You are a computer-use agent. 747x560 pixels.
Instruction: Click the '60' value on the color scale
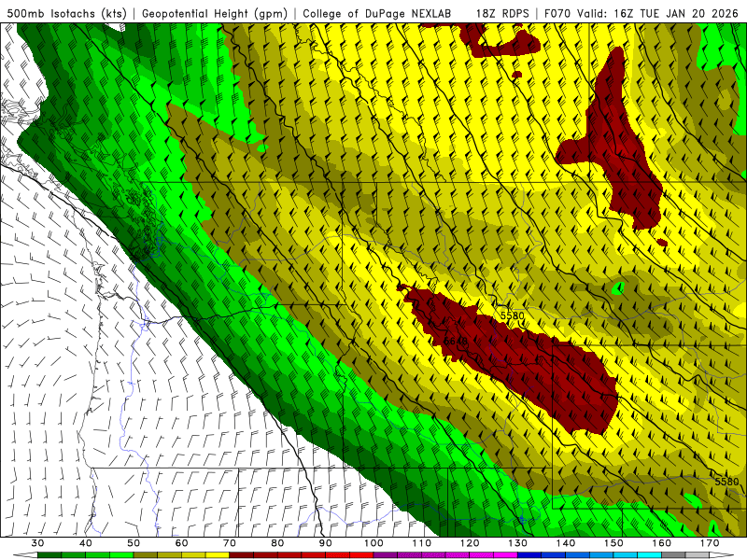[181, 543]
